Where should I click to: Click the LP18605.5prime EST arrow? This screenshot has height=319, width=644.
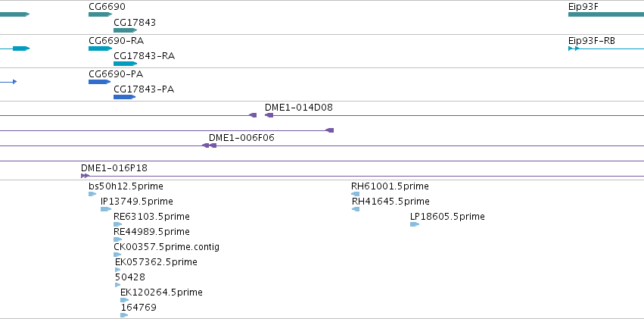(415, 224)
